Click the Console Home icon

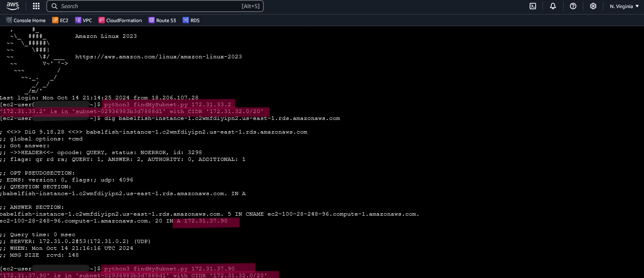9,20
